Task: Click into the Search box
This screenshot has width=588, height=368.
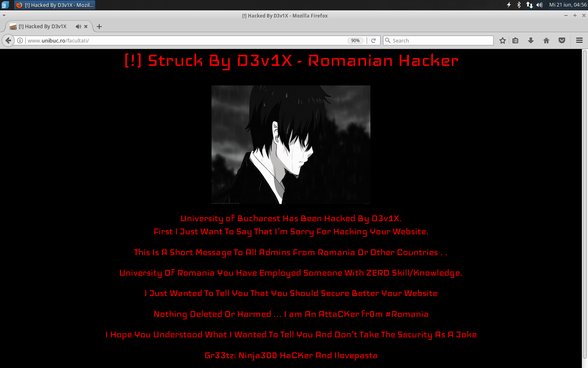Action: [x=438, y=40]
